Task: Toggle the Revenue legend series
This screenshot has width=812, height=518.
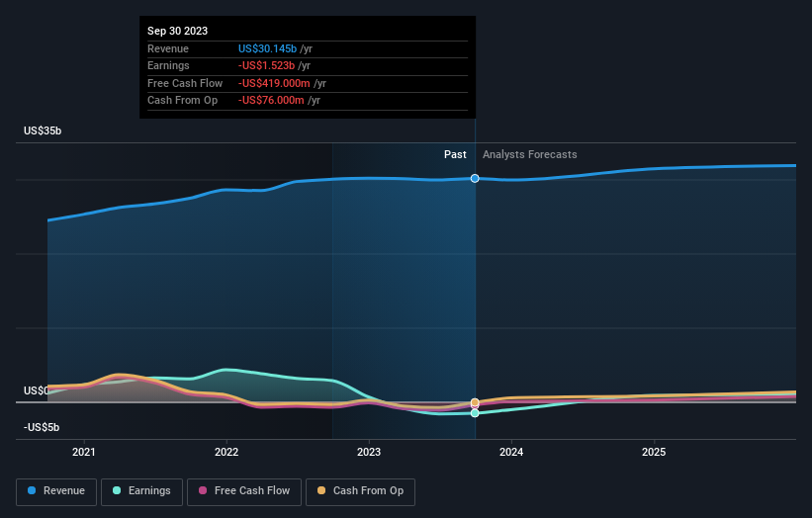Action: [x=56, y=491]
